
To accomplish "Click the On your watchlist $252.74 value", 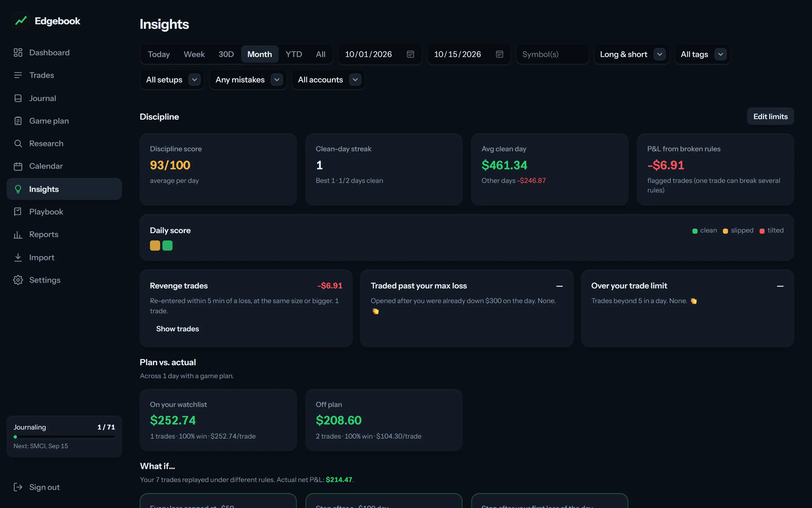I will (x=173, y=420).
